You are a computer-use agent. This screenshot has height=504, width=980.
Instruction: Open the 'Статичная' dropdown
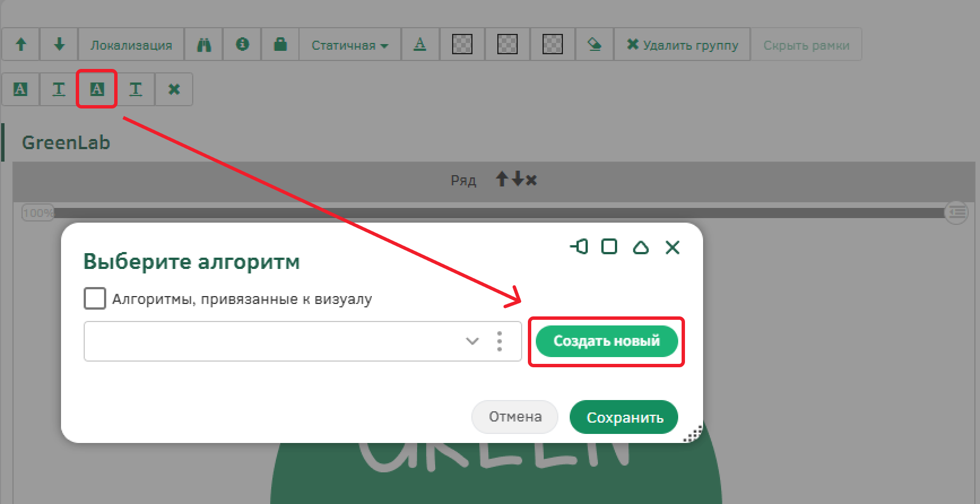click(349, 45)
